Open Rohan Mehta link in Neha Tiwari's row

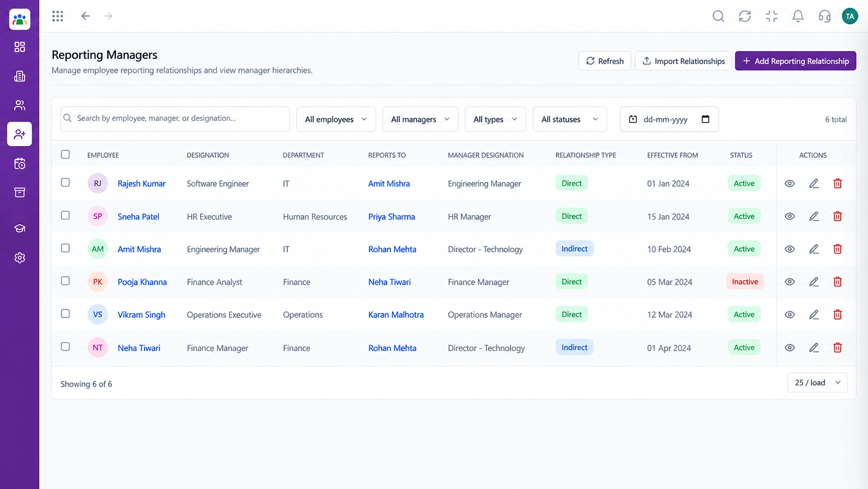tap(392, 348)
